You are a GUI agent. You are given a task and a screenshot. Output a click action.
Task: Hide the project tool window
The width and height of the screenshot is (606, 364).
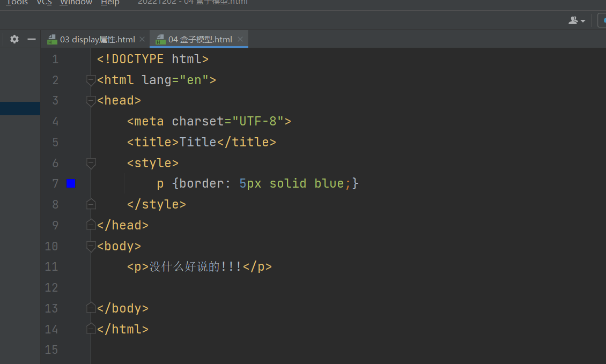32,39
